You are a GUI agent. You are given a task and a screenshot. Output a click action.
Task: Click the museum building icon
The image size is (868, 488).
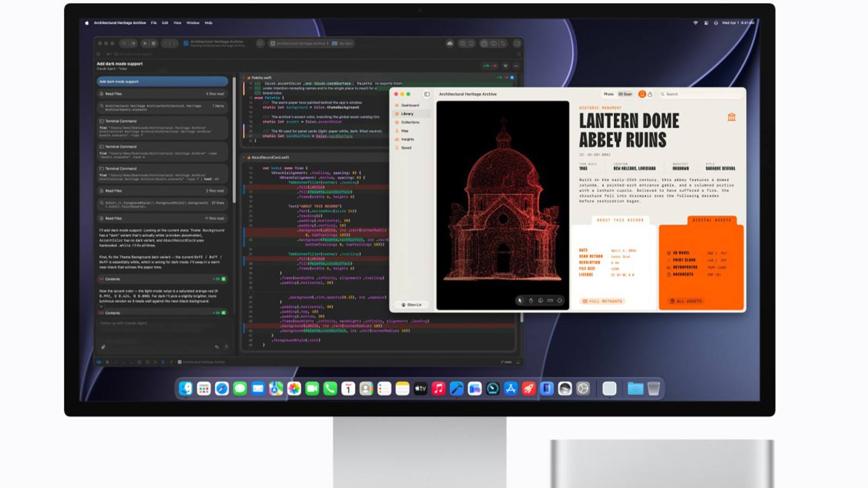coord(731,117)
